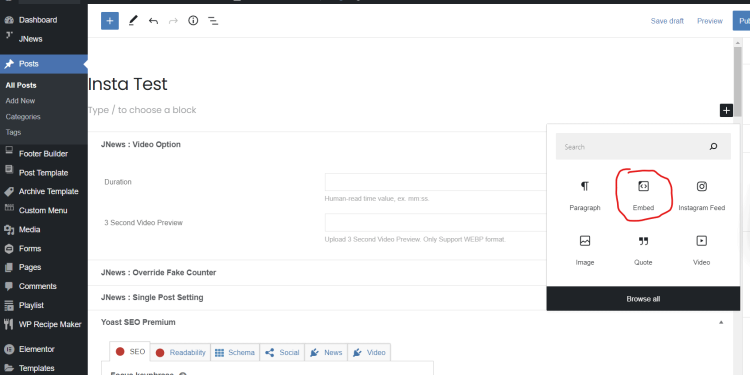Expand JNews : Single Post Setting panel
The width and height of the screenshot is (750, 375).
(152, 298)
